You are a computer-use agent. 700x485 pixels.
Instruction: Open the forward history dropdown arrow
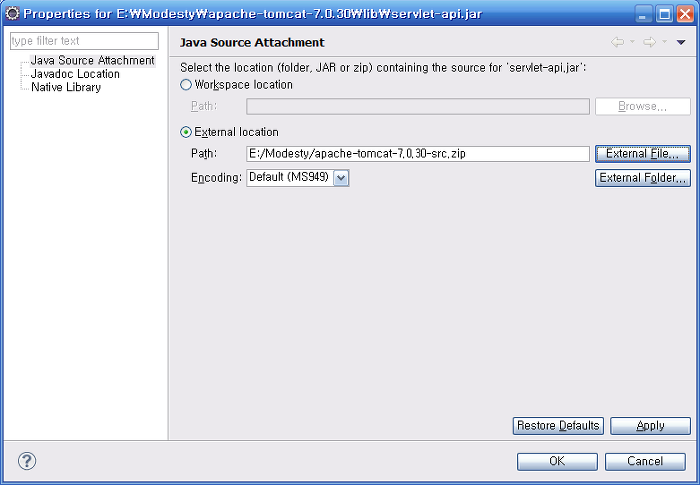664,42
